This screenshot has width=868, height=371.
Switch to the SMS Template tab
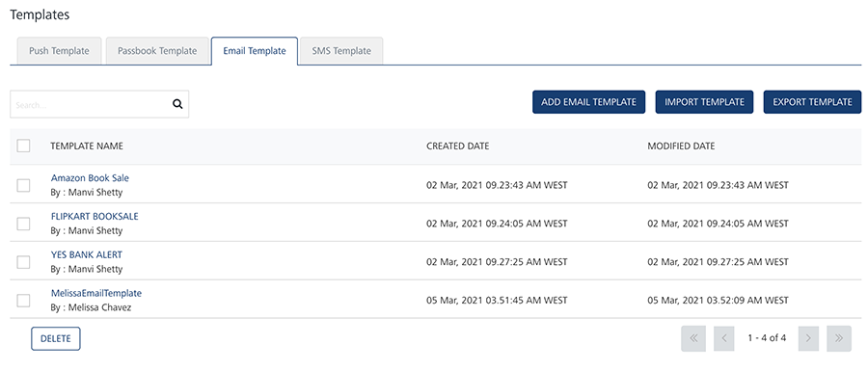[341, 51]
